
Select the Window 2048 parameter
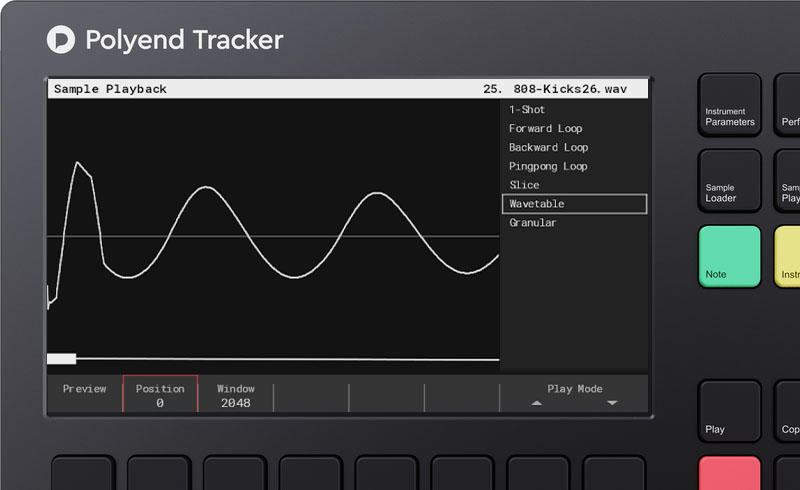coord(236,396)
